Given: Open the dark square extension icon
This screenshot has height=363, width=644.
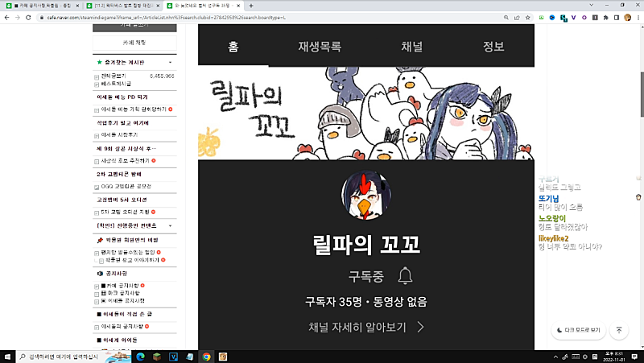Looking at the screenshot, I should point(595,18).
